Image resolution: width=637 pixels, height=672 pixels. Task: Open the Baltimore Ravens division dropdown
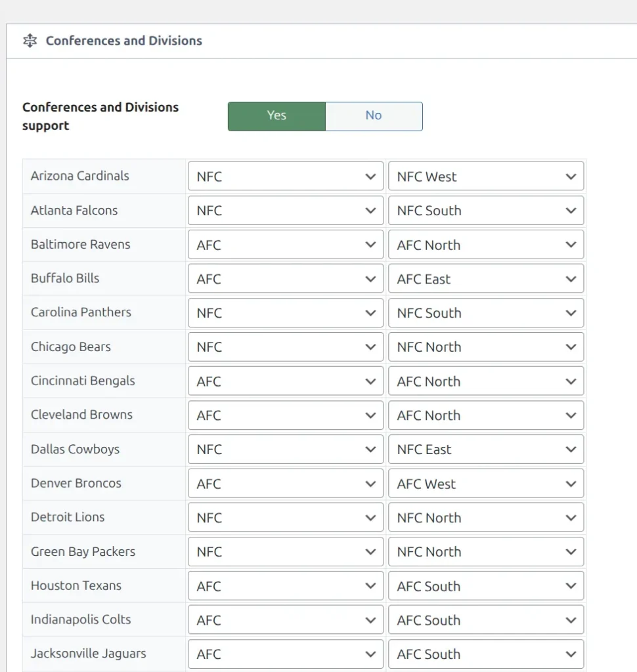coord(485,245)
